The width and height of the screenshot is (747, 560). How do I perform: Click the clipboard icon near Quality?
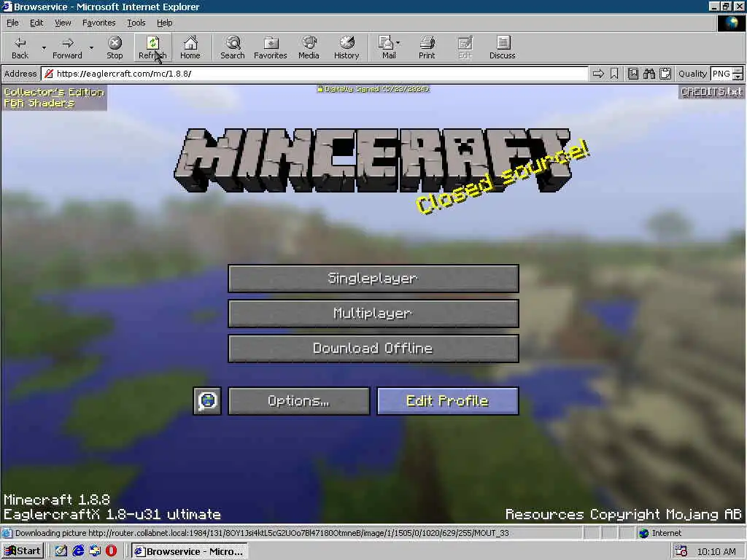pyautogui.click(x=665, y=74)
